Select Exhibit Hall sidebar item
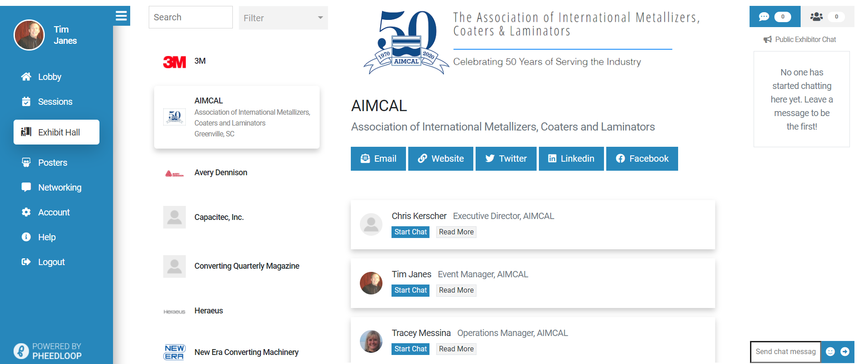This screenshot has height=364, width=868. click(x=57, y=132)
